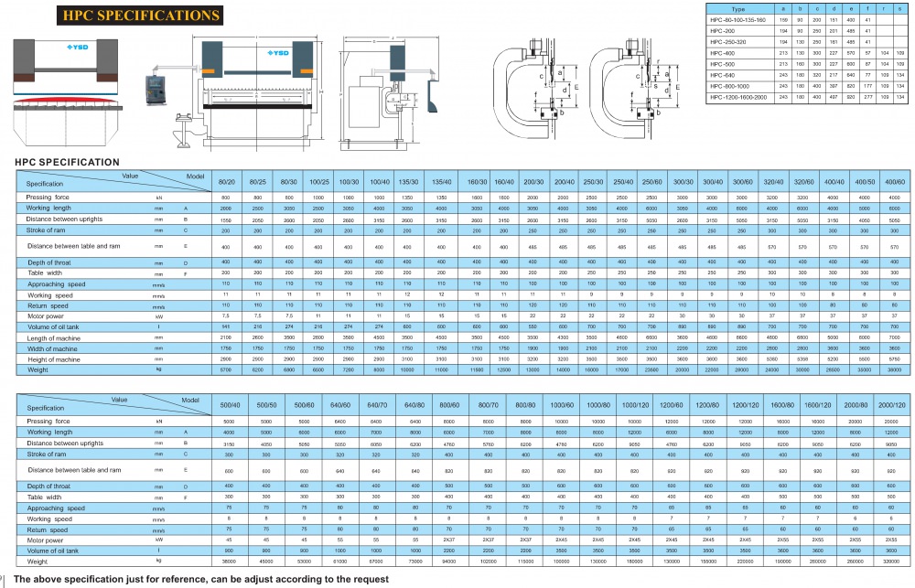
Task: Click the '160/40' model column header
Action: click(504, 182)
